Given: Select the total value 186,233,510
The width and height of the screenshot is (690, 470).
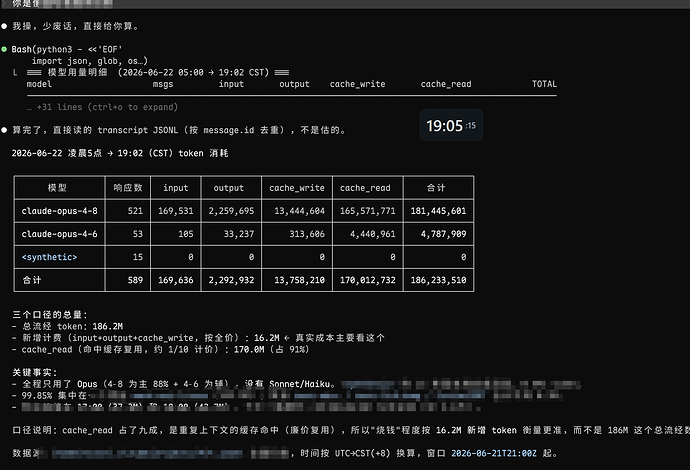Looking at the screenshot, I should [438, 280].
